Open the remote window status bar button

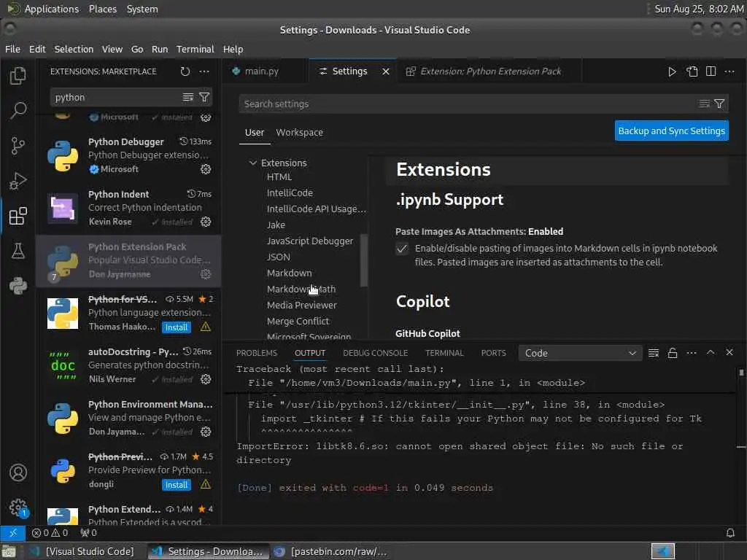click(13, 532)
